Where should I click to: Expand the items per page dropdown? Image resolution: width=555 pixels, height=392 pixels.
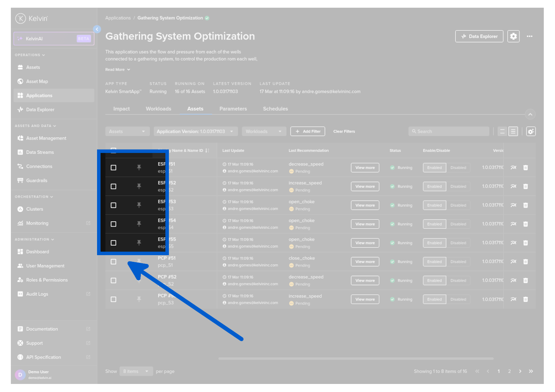(136, 371)
